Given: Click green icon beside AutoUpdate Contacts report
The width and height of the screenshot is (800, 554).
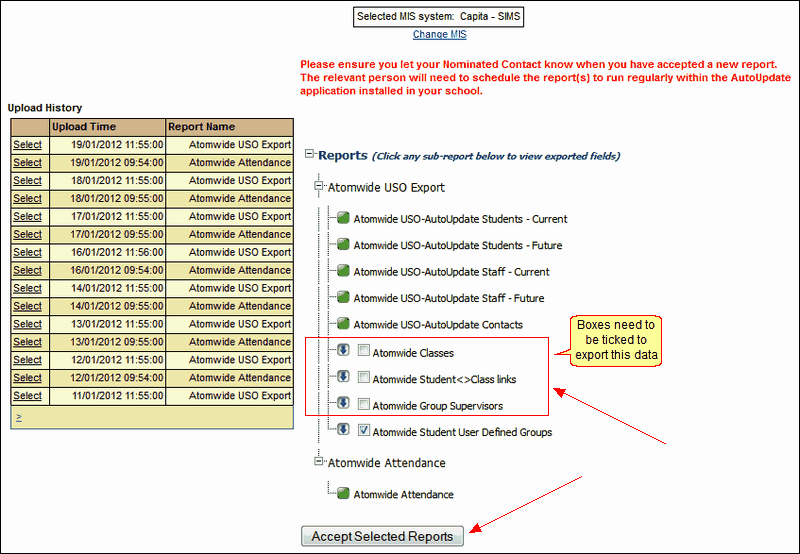Looking at the screenshot, I should coord(343,323).
